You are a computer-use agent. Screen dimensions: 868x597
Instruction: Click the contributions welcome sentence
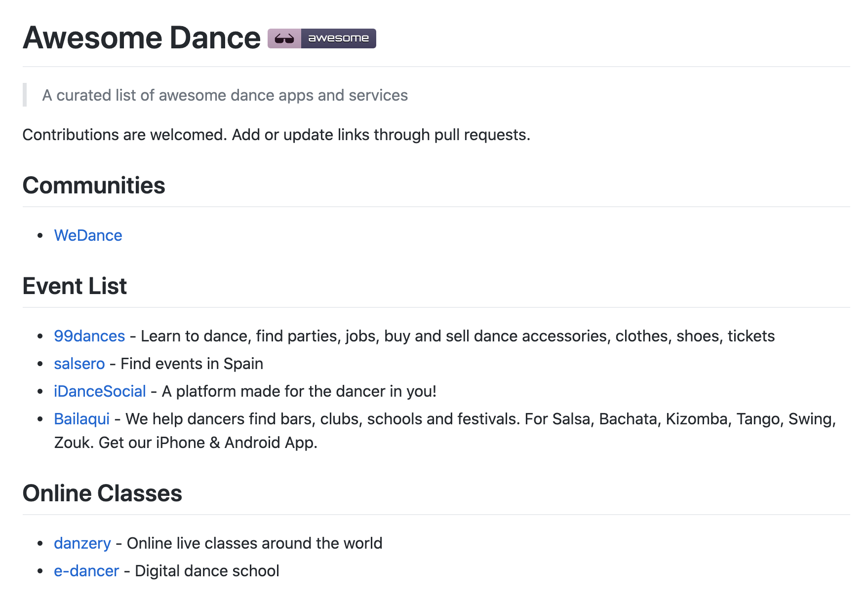pos(276,134)
